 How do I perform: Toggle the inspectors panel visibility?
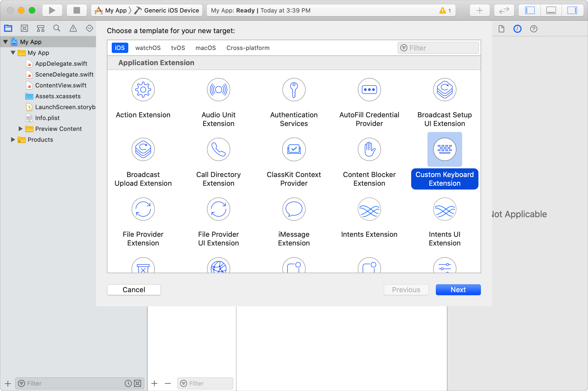pyautogui.click(x=572, y=10)
